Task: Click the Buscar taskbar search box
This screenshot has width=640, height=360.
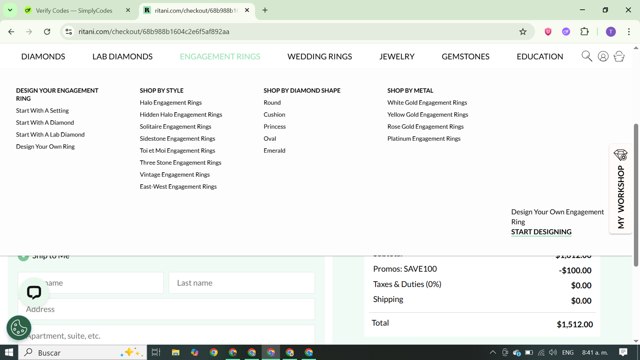Action: coord(82,352)
